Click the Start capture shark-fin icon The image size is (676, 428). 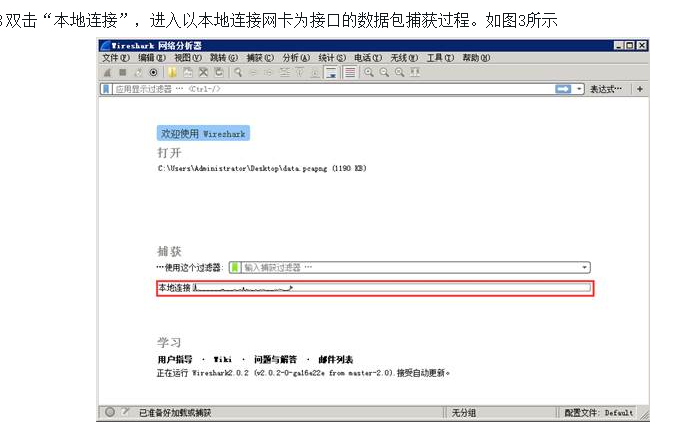tap(107, 72)
